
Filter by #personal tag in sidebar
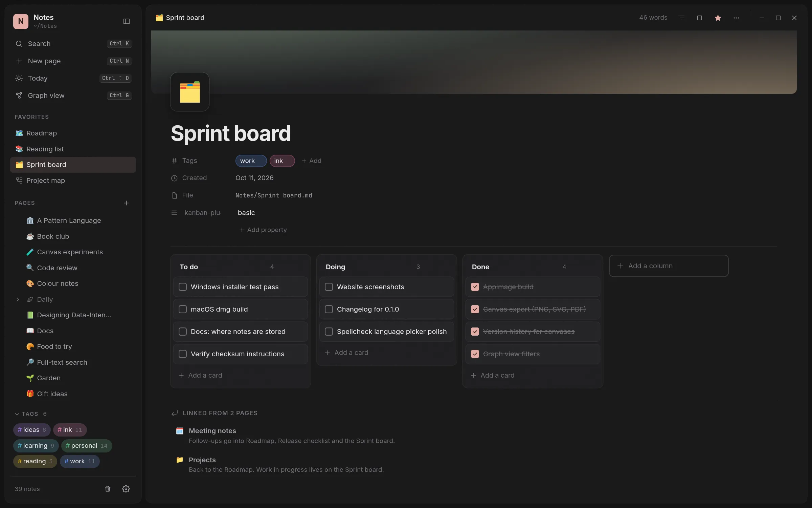(87, 446)
